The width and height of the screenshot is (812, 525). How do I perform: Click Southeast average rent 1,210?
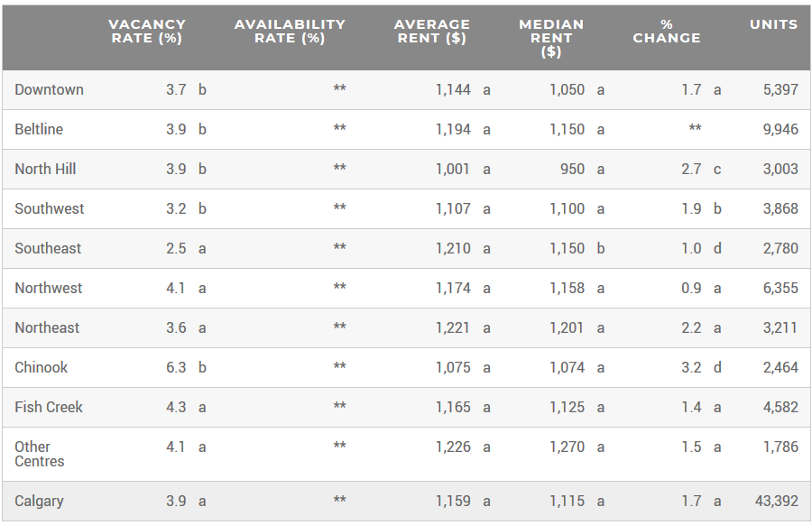click(453, 248)
